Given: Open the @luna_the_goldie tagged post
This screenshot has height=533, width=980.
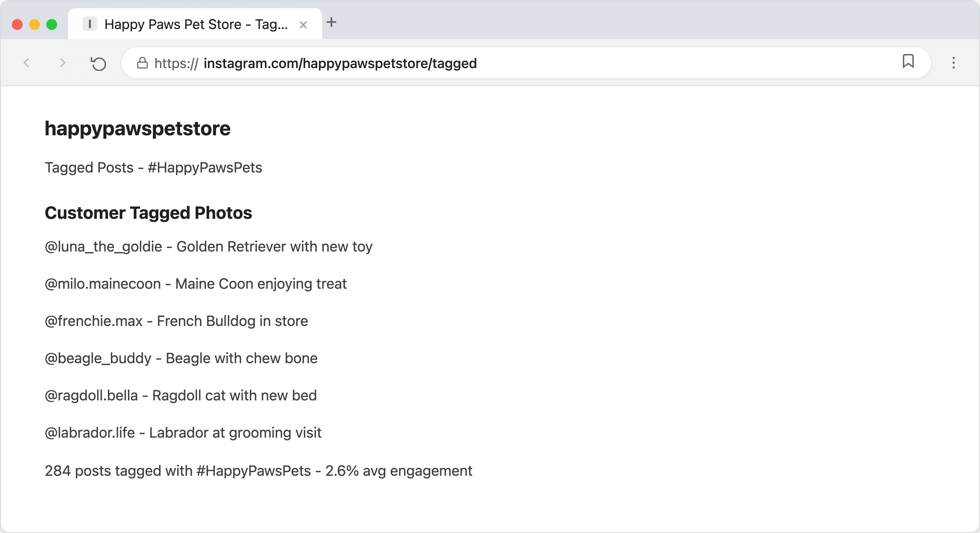Looking at the screenshot, I should pyautogui.click(x=208, y=247).
